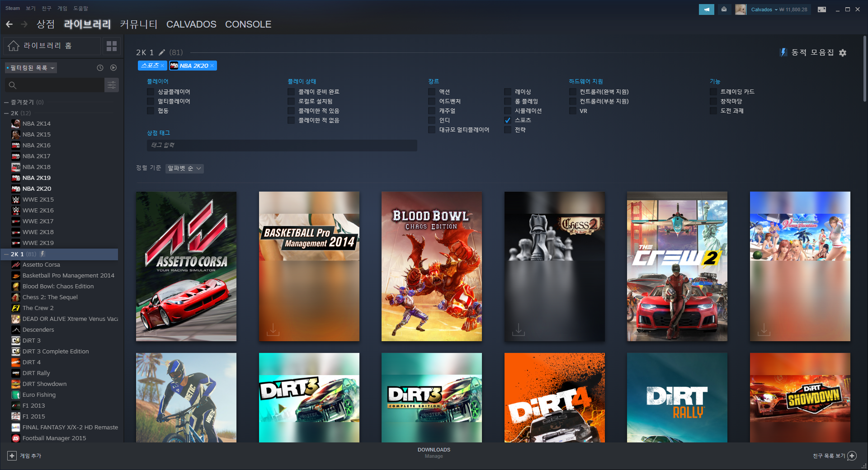
Task: Open the 도움말 menu
Action: (x=81, y=8)
